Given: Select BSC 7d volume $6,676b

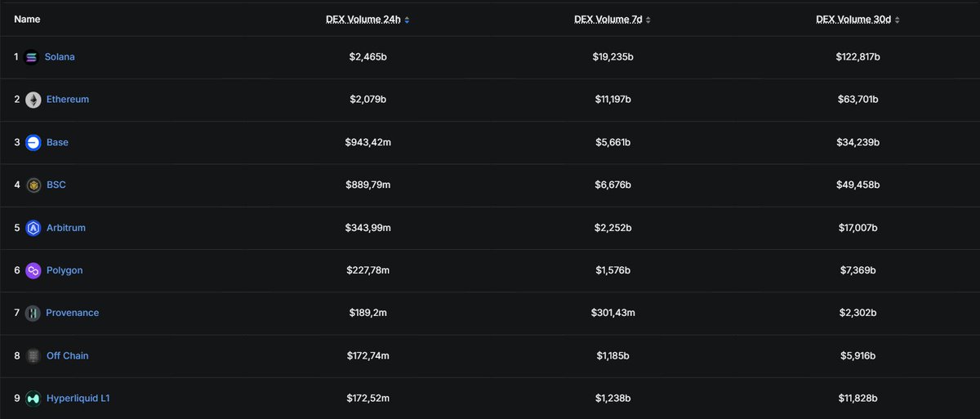Looking at the screenshot, I should 612,185.
